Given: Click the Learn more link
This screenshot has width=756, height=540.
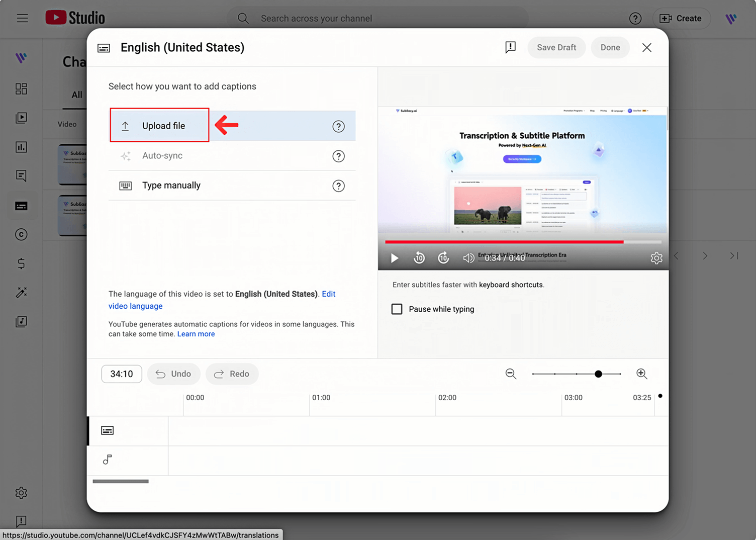Looking at the screenshot, I should click(x=196, y=334).
